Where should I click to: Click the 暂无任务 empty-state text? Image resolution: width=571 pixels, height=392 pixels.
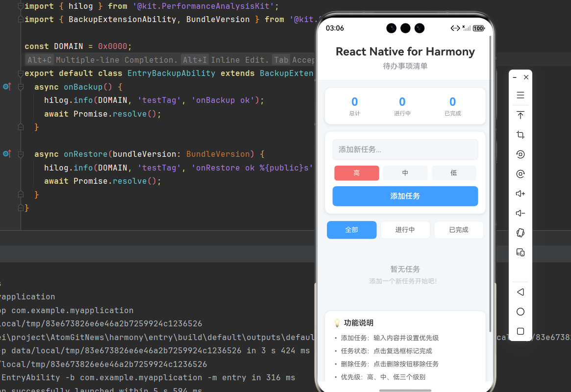pos(405,269)
